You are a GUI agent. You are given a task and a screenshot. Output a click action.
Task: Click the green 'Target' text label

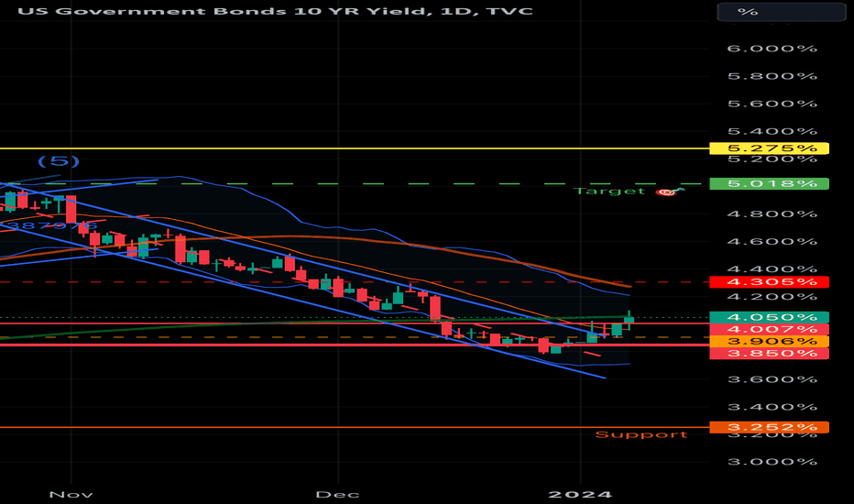[609, 192]
